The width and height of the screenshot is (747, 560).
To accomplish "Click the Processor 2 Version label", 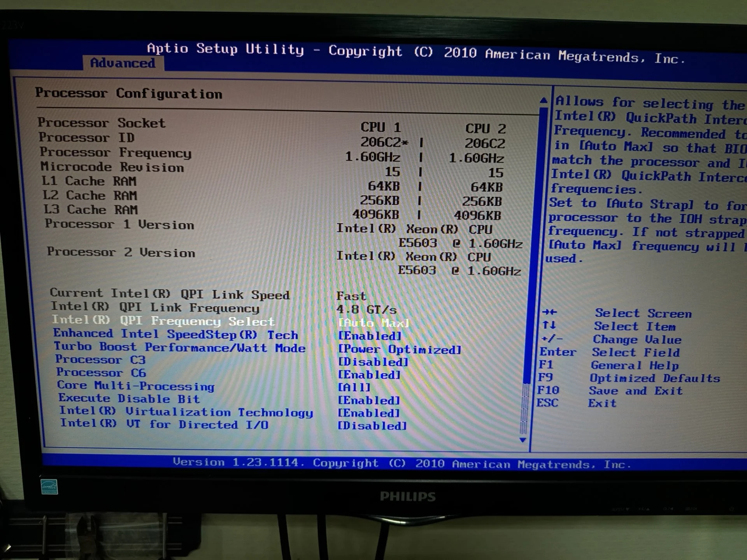I will (x=121, y=252).
